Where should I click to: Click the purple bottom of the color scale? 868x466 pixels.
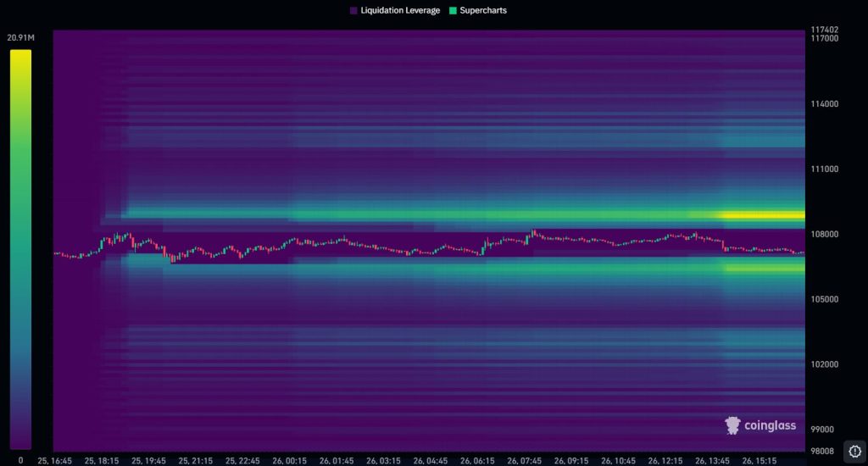20,442
